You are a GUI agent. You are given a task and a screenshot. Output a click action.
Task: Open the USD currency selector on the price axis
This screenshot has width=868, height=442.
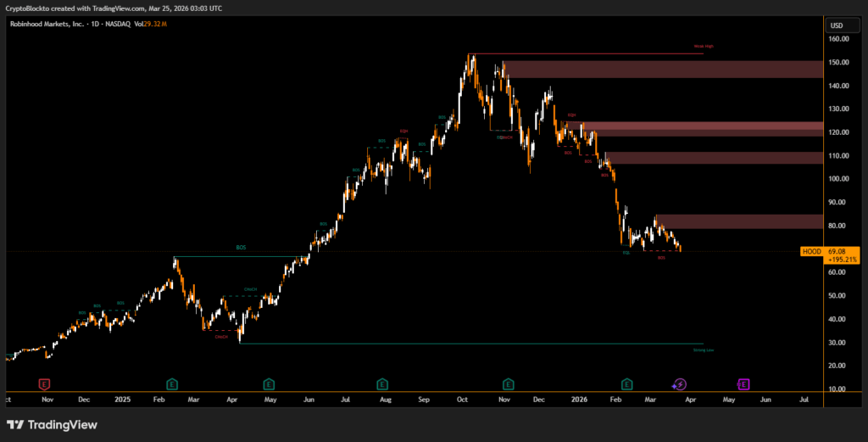coord(837,25)
